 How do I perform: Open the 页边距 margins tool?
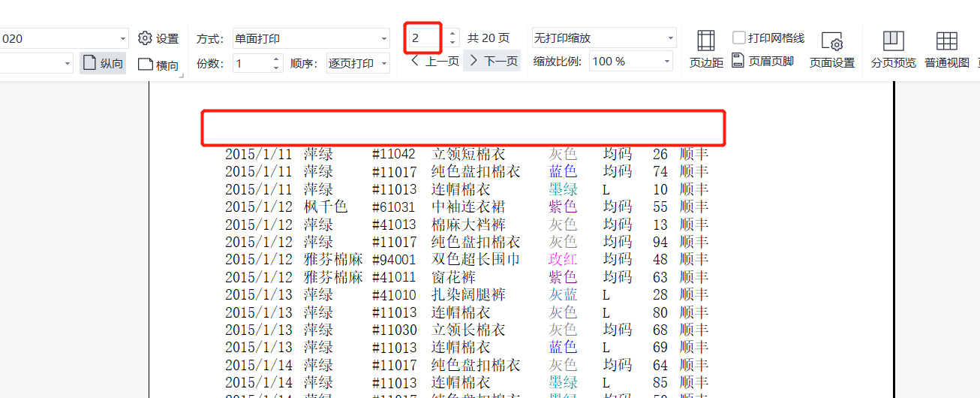[x=706, y=49]
